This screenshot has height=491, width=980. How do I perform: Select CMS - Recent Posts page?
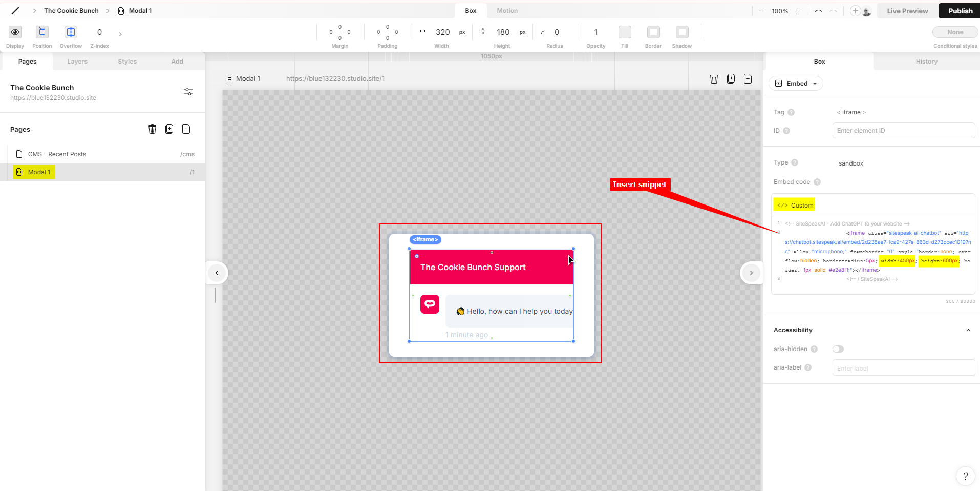[x=102, y=154]
